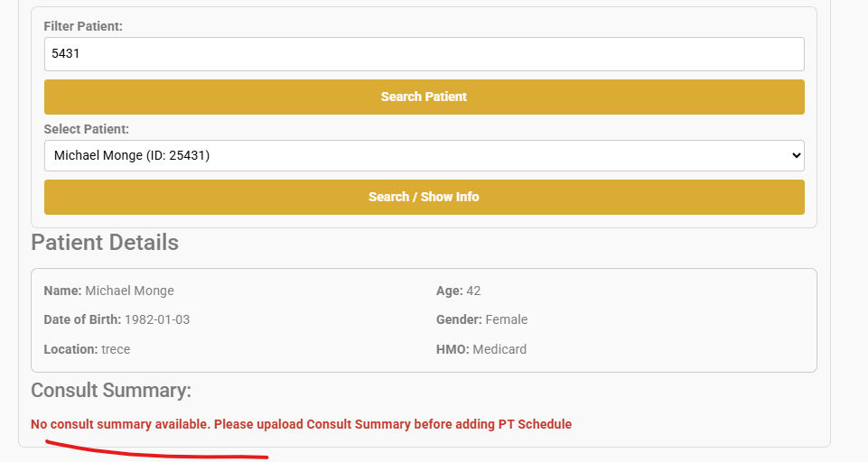Click the 'Date of Birth:' label
Image resolution: width=868 pixels, height=462 pixels.
(82, 319)
